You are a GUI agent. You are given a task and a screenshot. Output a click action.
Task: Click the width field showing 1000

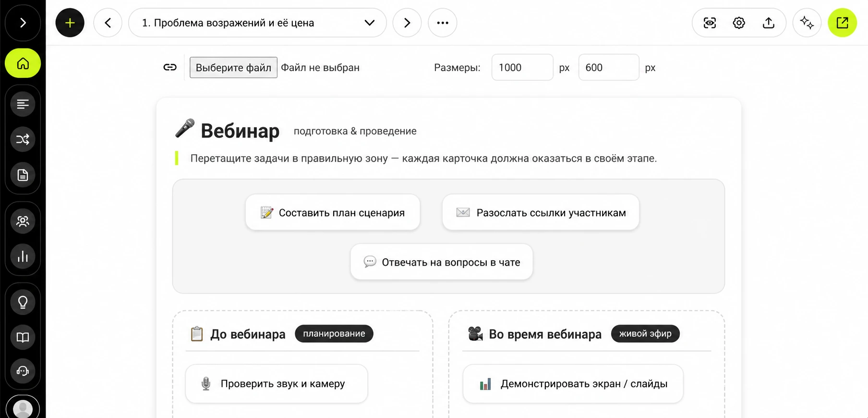[x=522, y=67]
